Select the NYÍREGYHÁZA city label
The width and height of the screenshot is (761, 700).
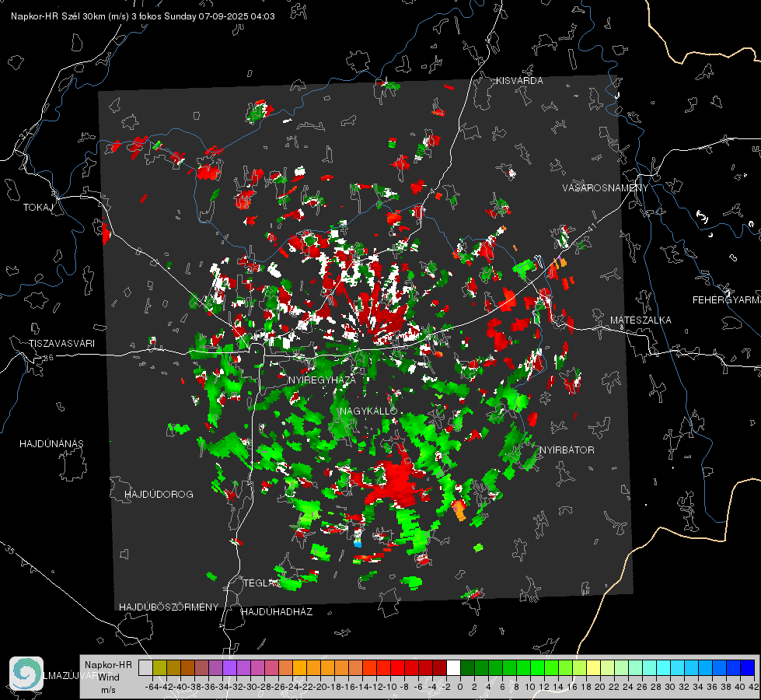(322, 380)
